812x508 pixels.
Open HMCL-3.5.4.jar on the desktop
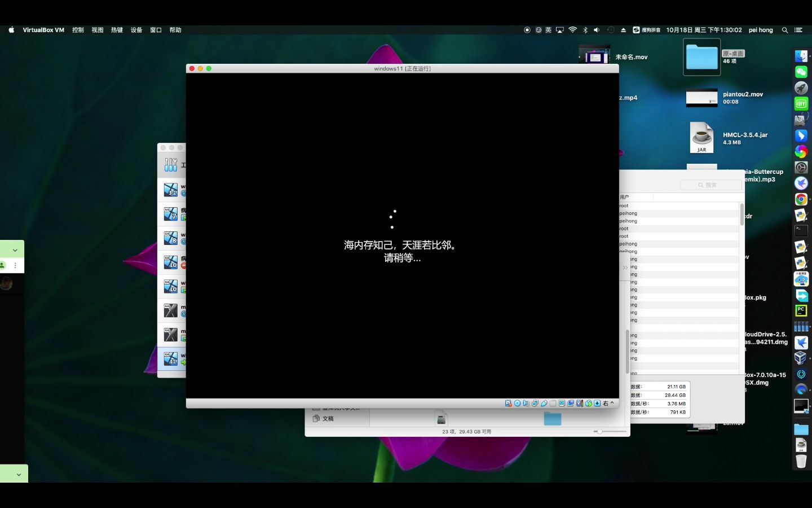701,137
